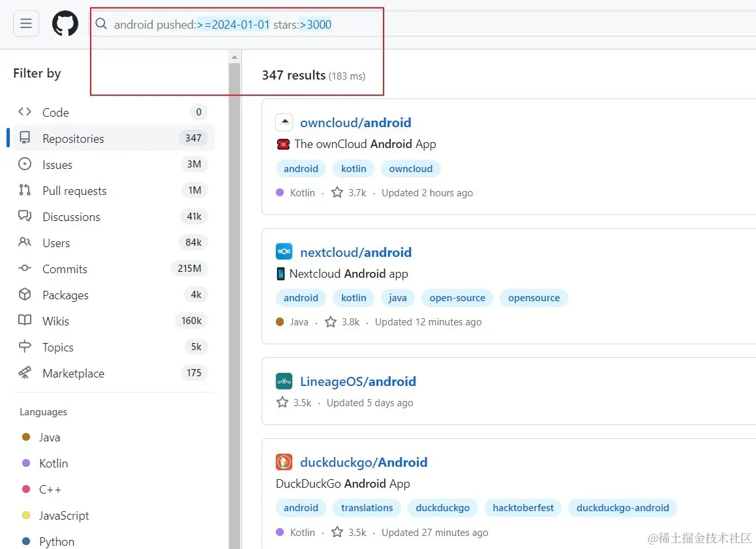Viewport: 756px width, 549px height.
Task: Click the Issues filter circle icon
Action: pyautogui.click(x=25, y=164)
